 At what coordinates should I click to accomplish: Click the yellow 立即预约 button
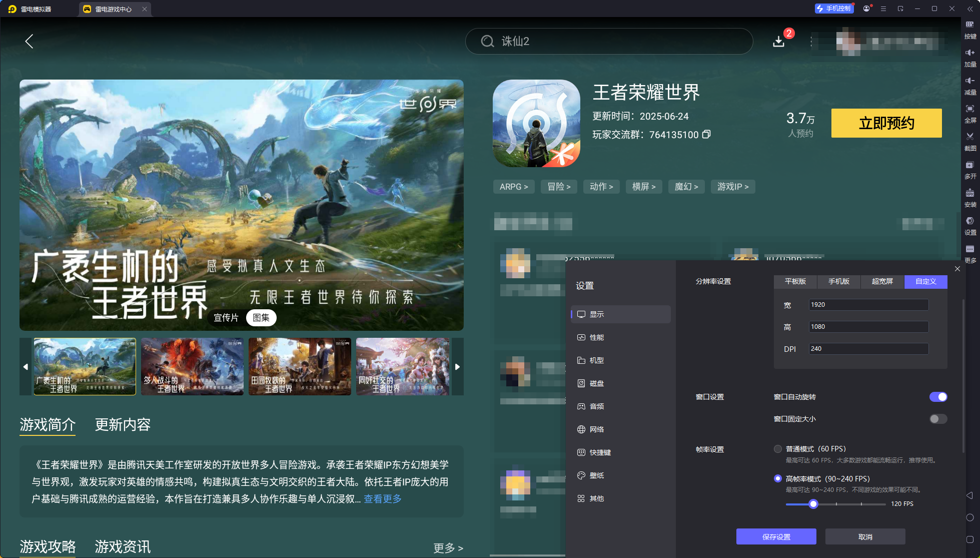tap(886, 123)
